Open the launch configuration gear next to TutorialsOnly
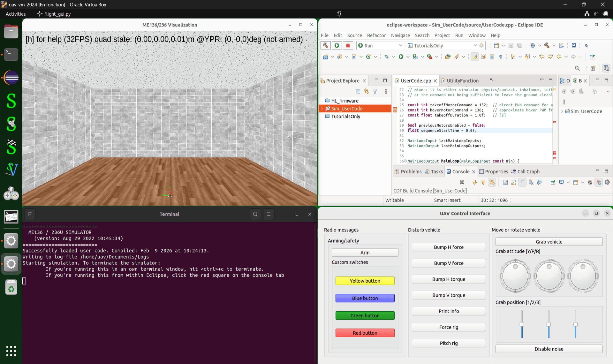The image size is (613, 364). click(x=481, y=45)
